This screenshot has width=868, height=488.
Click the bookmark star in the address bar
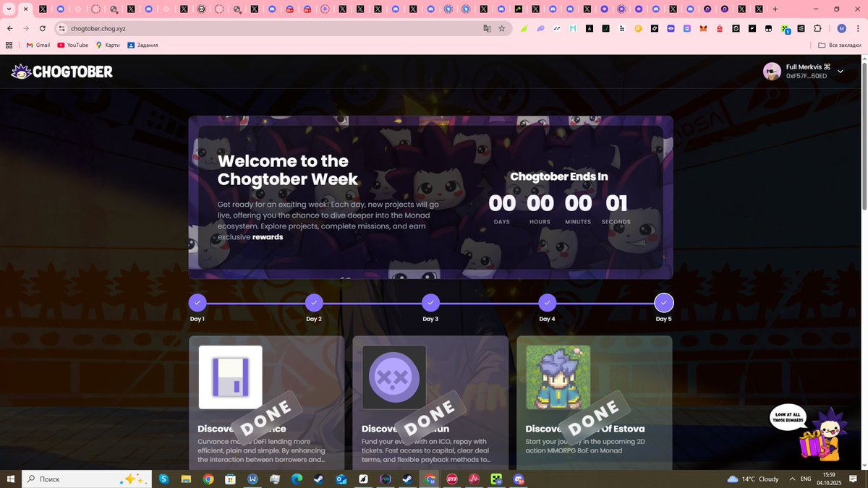[501, 29]
